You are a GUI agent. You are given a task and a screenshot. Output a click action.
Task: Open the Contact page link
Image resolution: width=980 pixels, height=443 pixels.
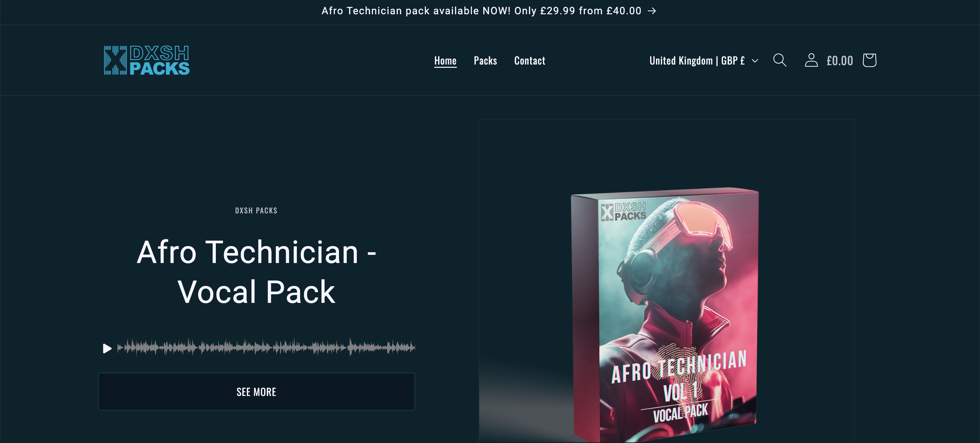point(530,61)
